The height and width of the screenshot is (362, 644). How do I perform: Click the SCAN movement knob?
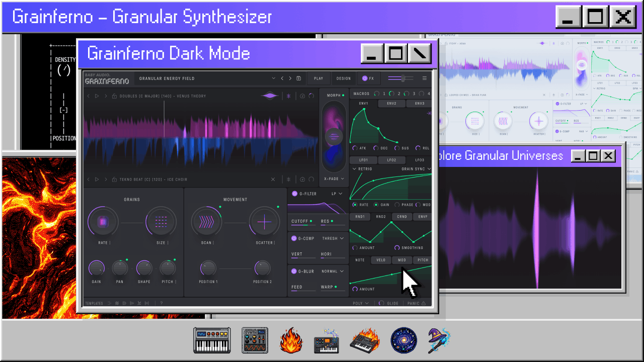[206, 221]
